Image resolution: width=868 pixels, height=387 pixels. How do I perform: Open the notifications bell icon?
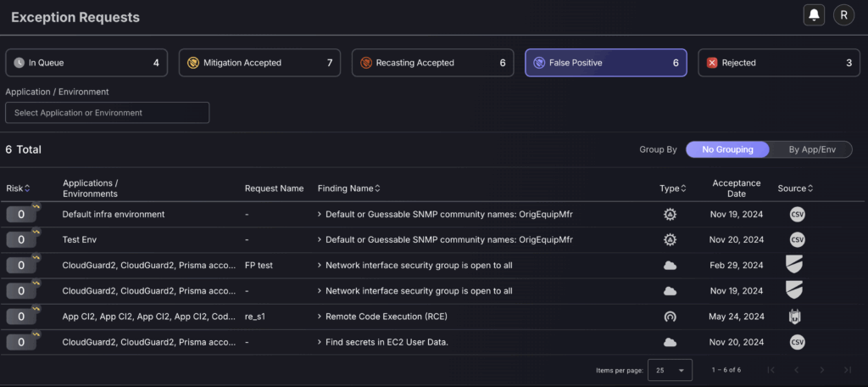coord(814,15)
